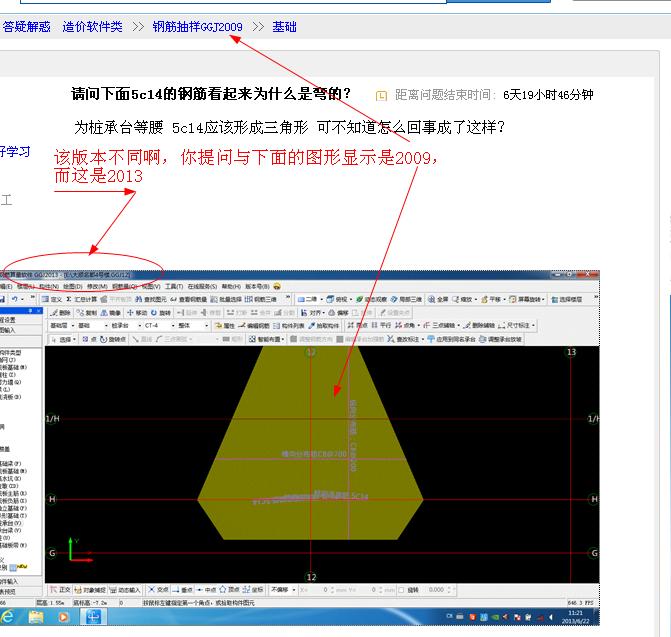The height and width of the screenshot is (637, 671).
Task: Click the 编辑钢筋 tool
Action: point(254,326)
